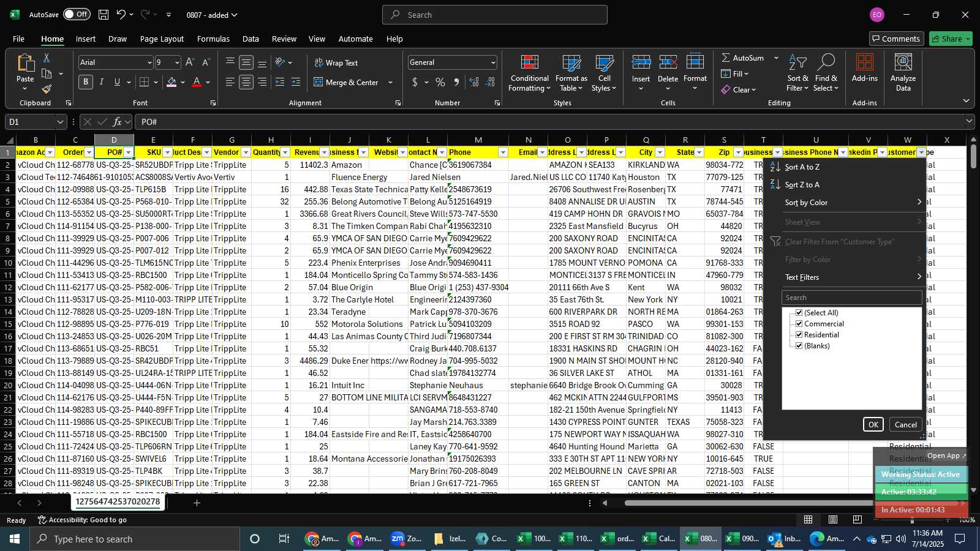Open the font name dropdown
Viewport: 980px width, 551px height.
[x=149, y=62]
